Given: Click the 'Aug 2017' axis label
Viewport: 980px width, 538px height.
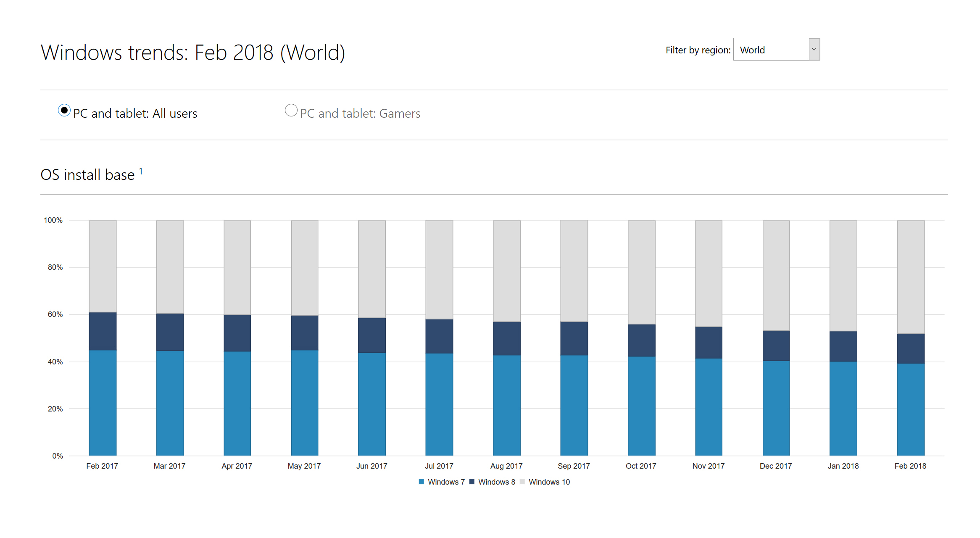Looking at the screenshot, I should 506,466.
